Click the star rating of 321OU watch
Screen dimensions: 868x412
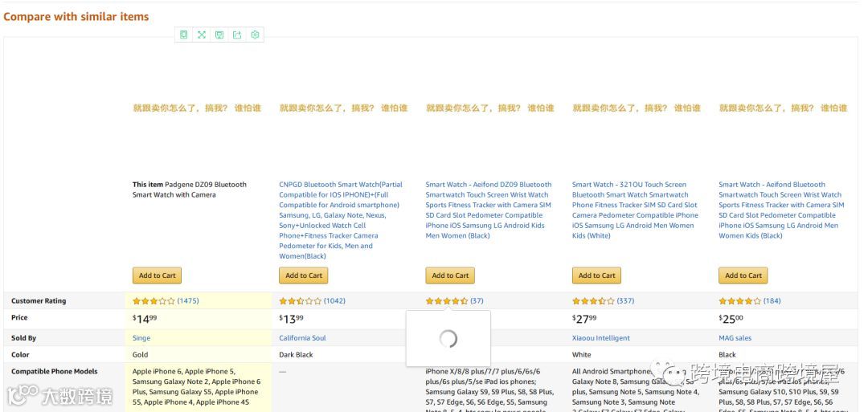click(593, 301)
